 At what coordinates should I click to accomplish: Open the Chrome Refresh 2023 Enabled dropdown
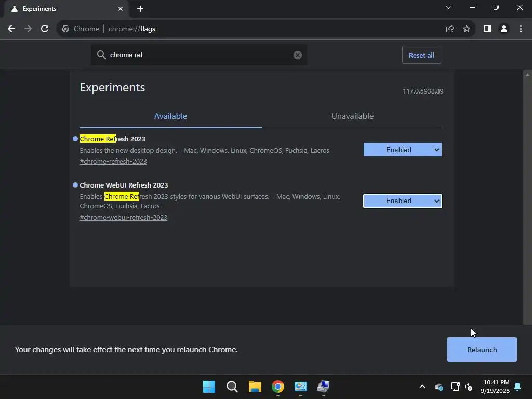pos(403,150)
